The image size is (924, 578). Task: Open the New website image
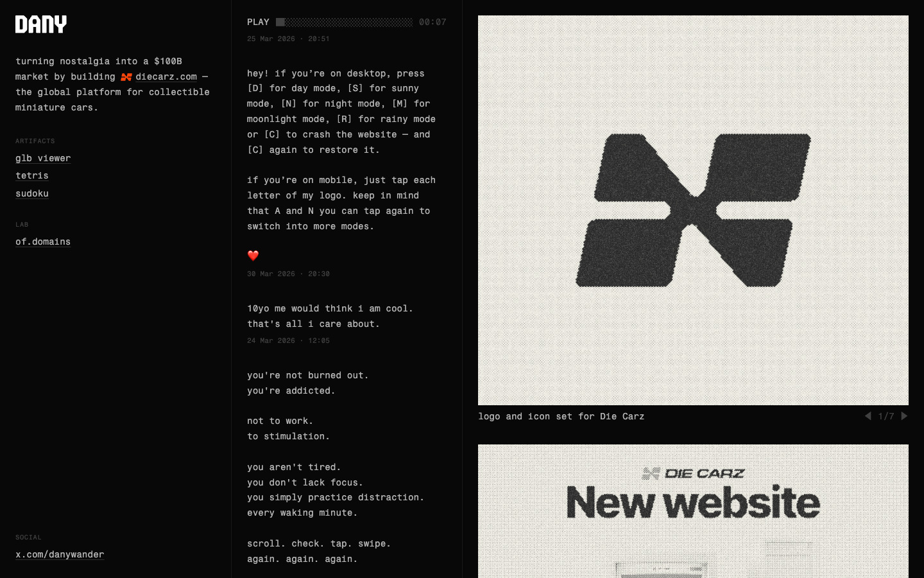pos(693,511)
